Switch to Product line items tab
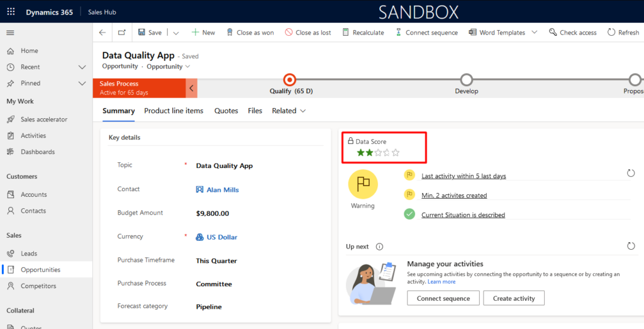This screenshot has width=644, height=329. (x=174, y=111)
